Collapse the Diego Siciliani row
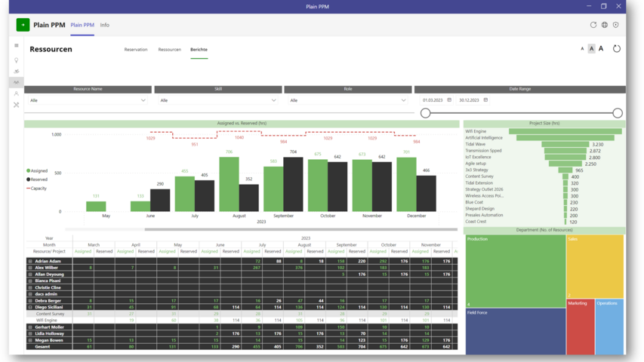Screen dimensions: 644x362 point(30,308)
